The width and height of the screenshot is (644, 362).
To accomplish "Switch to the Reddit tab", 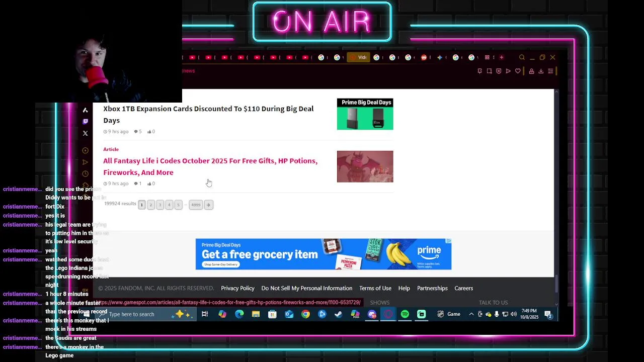I will (x=424, y=57).
